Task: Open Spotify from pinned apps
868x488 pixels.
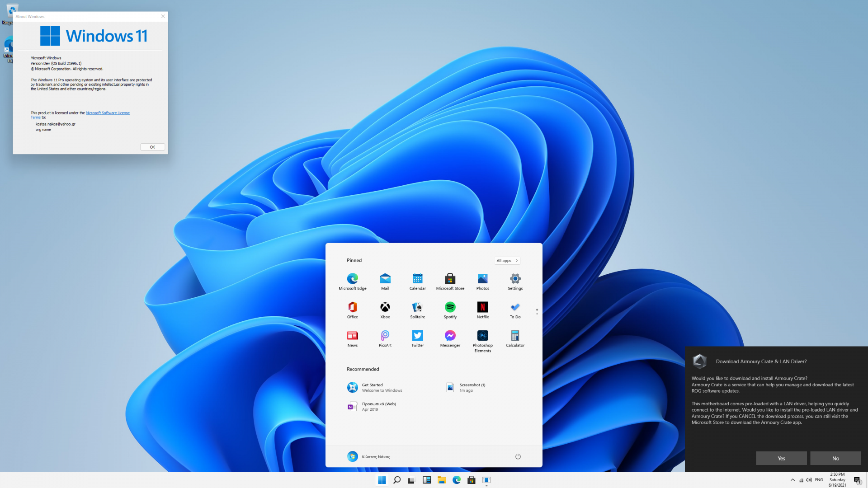Action: click(450, 310)
